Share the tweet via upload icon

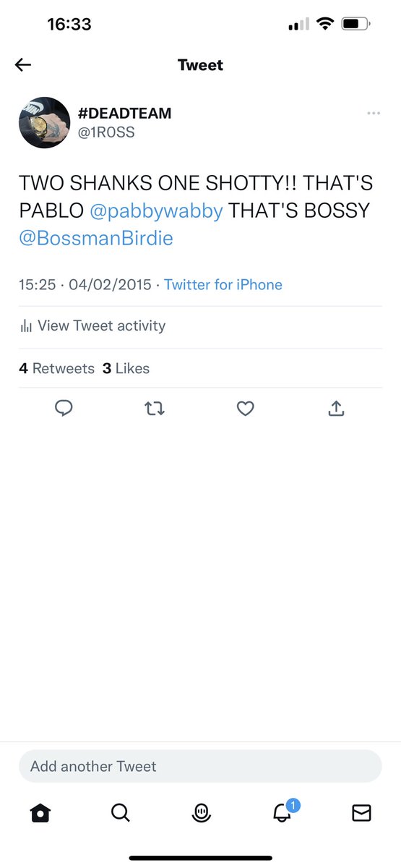336,409
